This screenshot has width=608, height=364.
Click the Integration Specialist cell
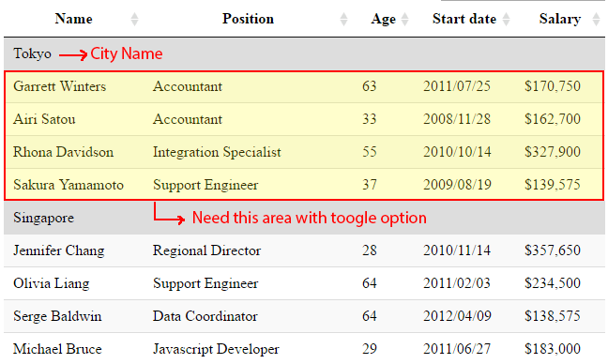[x=217, y=152]
